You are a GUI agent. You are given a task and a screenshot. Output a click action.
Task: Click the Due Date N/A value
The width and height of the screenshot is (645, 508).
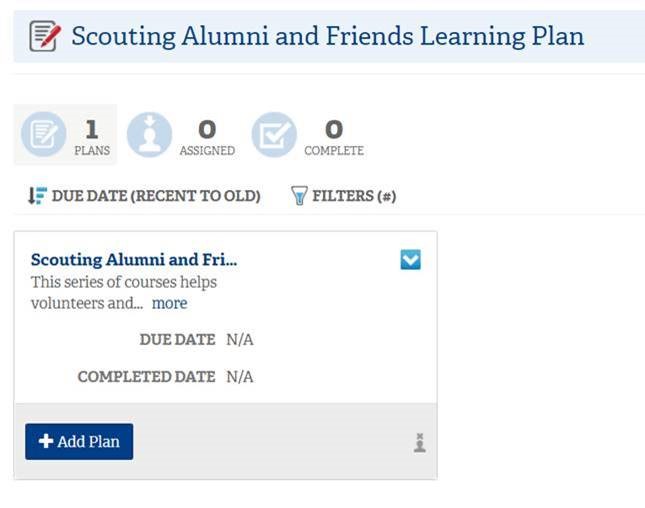[x=240, y=340]
